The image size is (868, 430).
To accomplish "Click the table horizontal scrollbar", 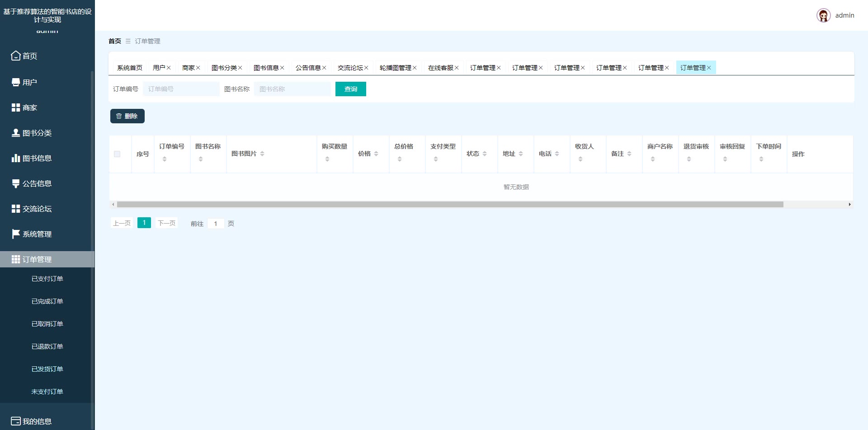I will (x=450, y=205).
